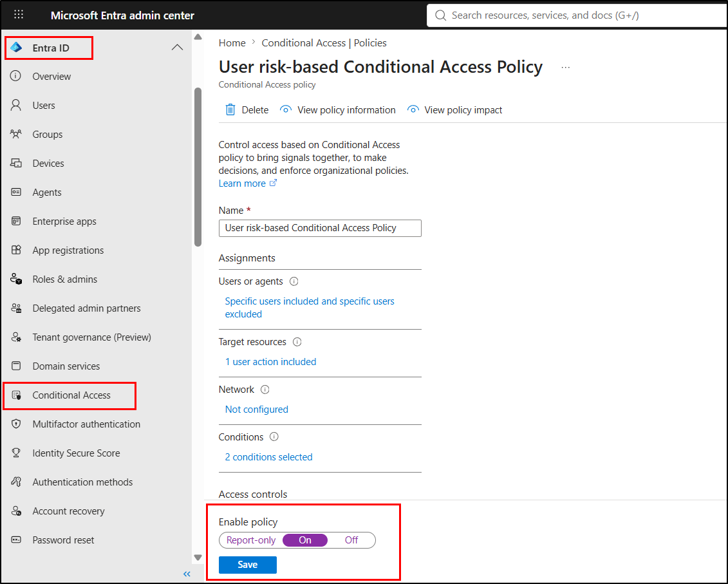The height and width of the screenshot is (584, 728).
Task: Click the eye icon for View policy impact
Action: coord(413,109)
